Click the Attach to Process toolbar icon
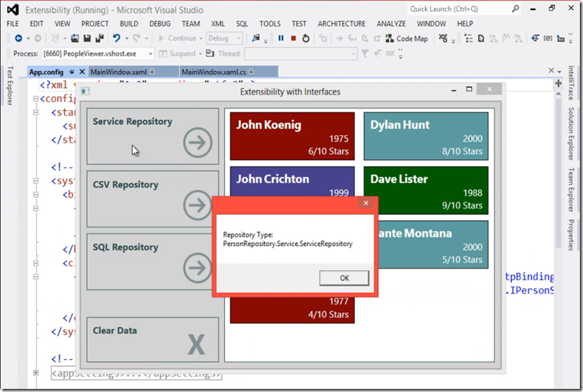The width and height of the screenshot is (583, 392). pos(256,38)
